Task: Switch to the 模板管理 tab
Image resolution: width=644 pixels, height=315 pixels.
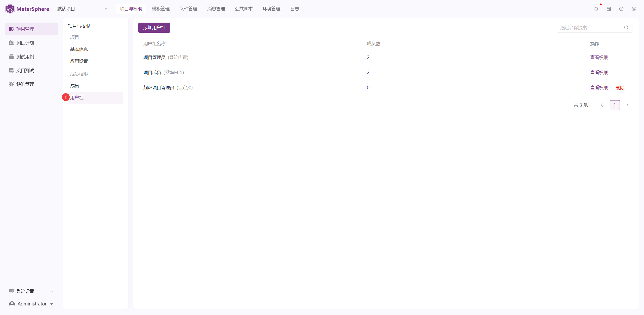Action: click(161, 9)
